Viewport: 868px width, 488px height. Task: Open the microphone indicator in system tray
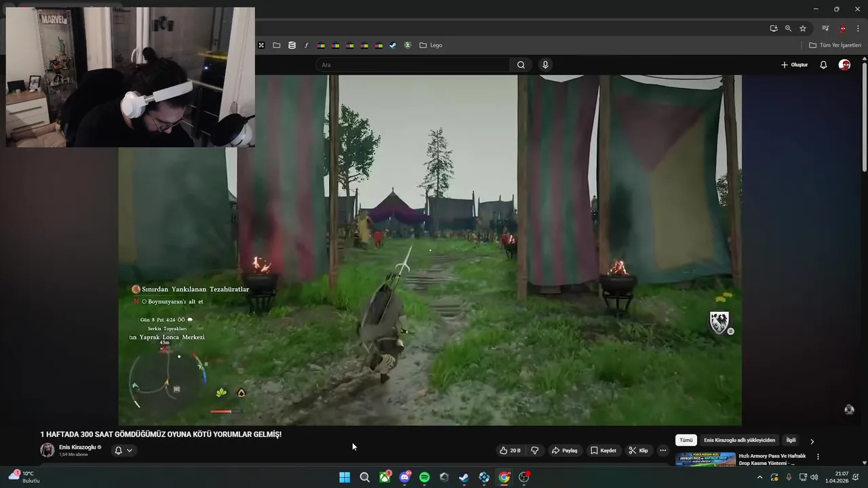[x=789, y=477]
